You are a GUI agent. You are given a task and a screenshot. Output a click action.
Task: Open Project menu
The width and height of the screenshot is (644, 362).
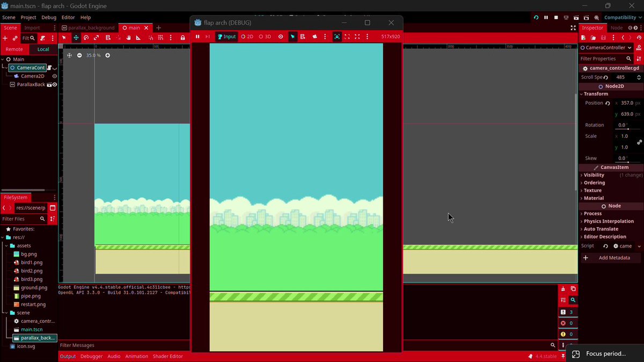[x=28, y=17]
